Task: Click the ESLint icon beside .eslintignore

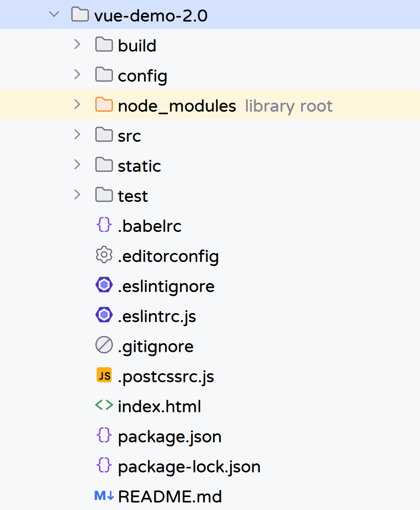Action: [x=104, y=285]
